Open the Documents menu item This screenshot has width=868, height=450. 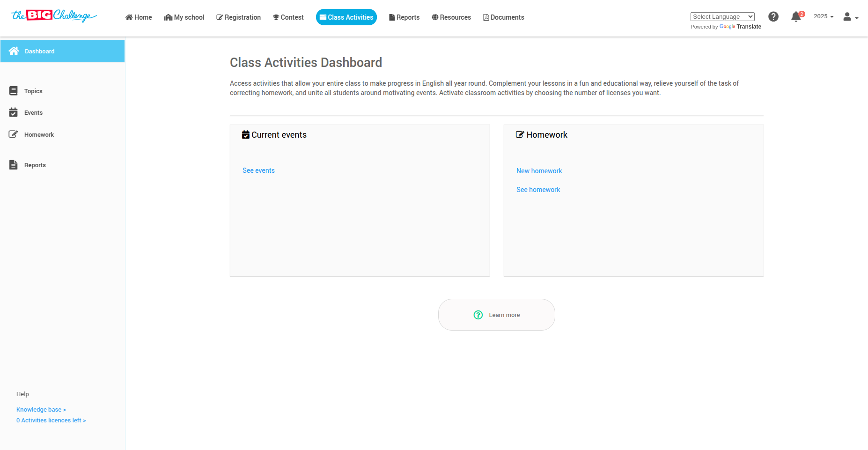(x=504, y=17)
